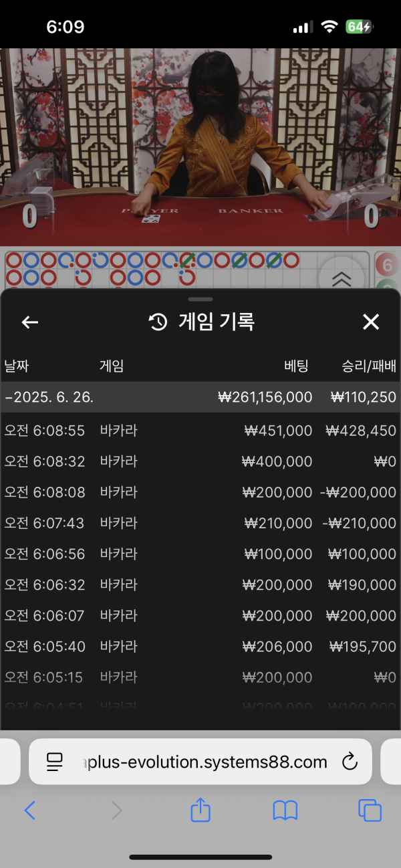The width and height of the screenshot is (401, 868).
Task: Show all Safari tabs
Action: coord(370,811)
